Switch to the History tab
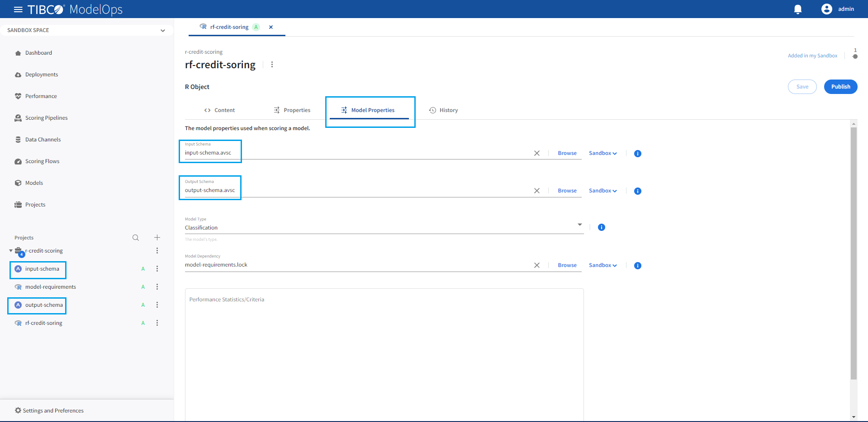Viewport: 868px width, 422px height. click(x=443, y=110)
